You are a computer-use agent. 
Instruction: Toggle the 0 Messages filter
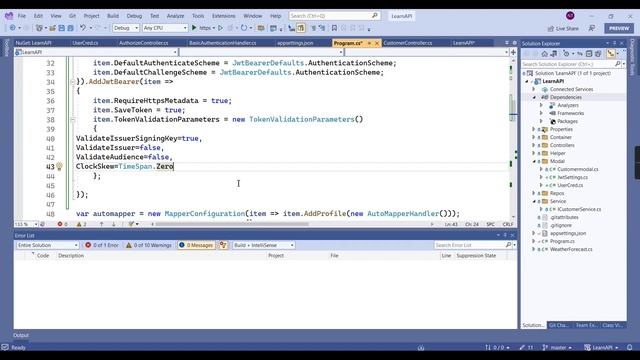tap(196, 245)
